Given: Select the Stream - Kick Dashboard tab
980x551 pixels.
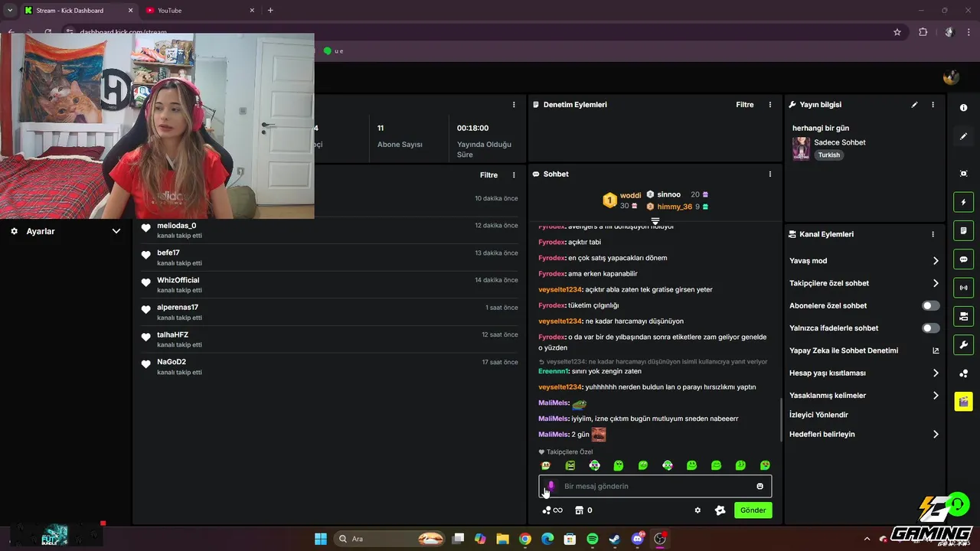Looking at the screenshot, I should click(78, 11).
